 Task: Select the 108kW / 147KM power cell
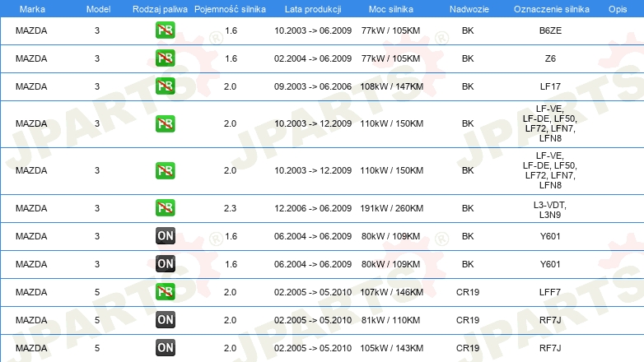pyautogui.click(x=391, y=86)
